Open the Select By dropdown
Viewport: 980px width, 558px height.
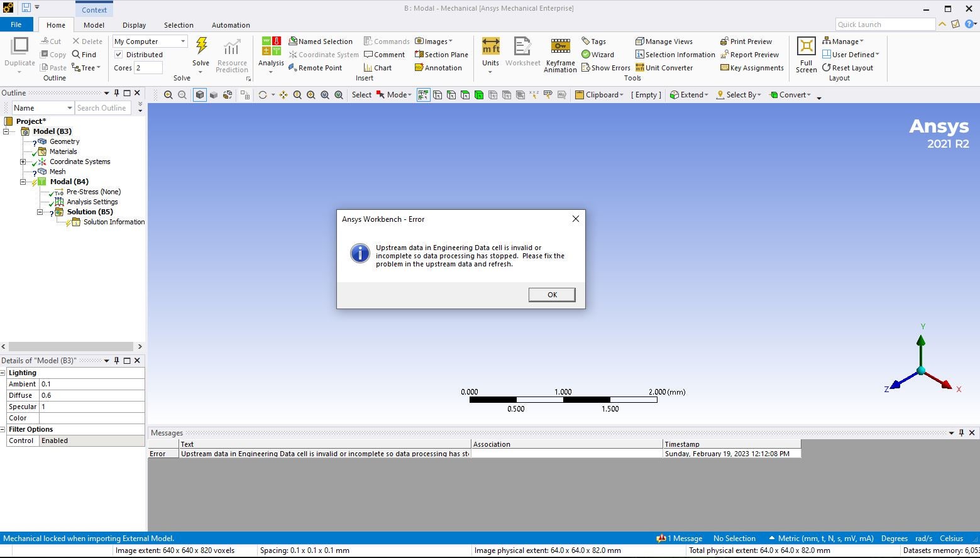coord(739,95)
